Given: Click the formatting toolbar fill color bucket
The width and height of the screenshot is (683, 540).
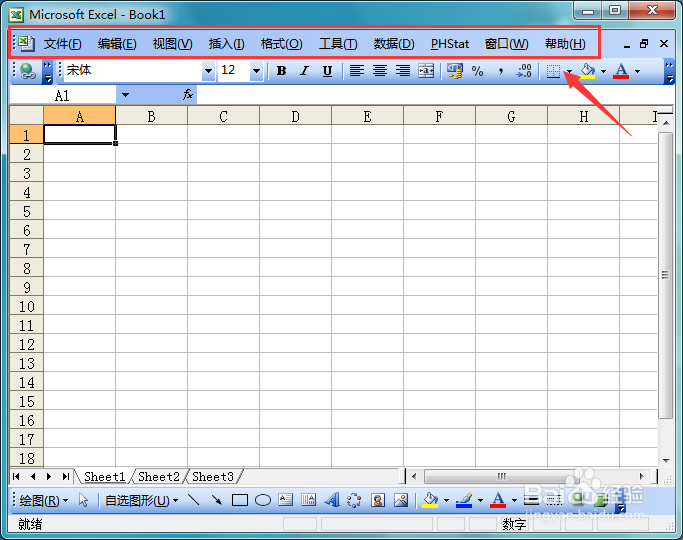Looking at the screenshot, I should pos(587,71).
